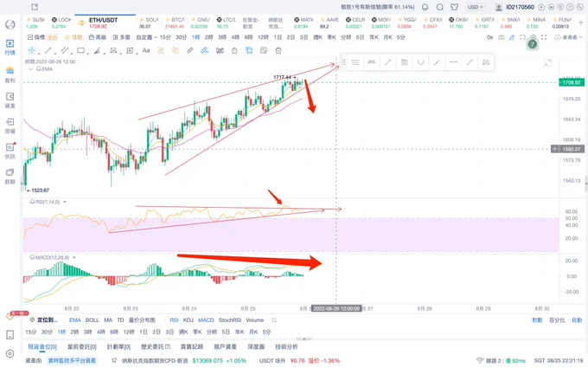
Task: Toggle the Volume sub-indicator
Action: tap(254, 320)
